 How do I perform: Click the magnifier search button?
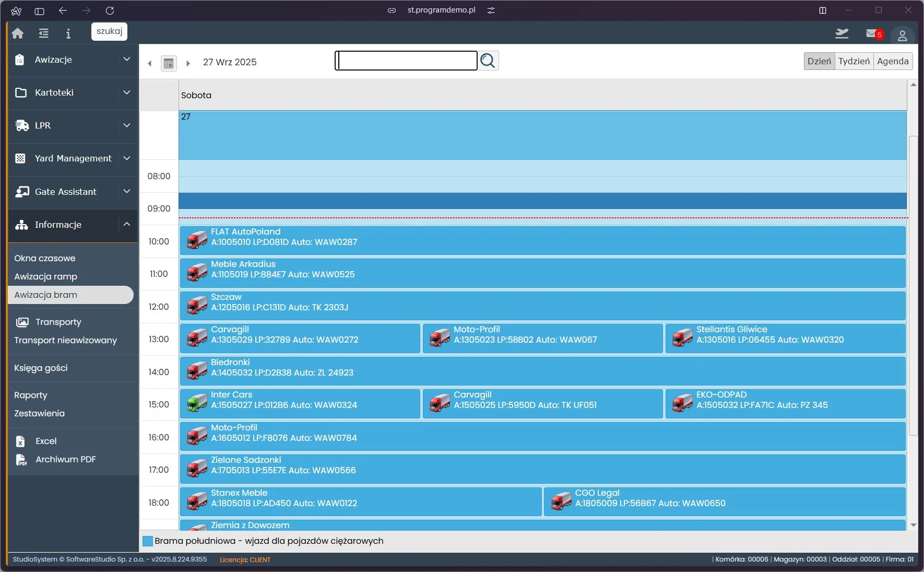[x=488, y=61]
